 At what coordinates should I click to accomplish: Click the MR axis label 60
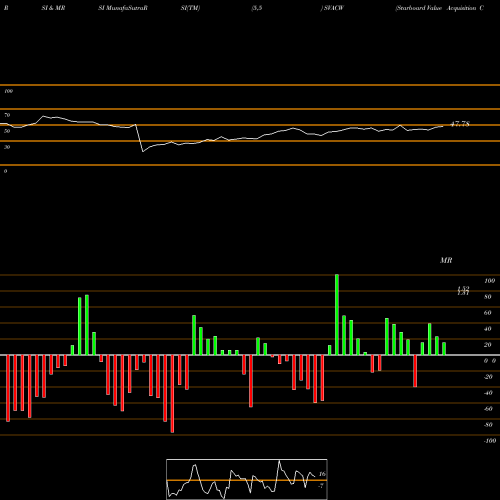(x=487, y=313)
